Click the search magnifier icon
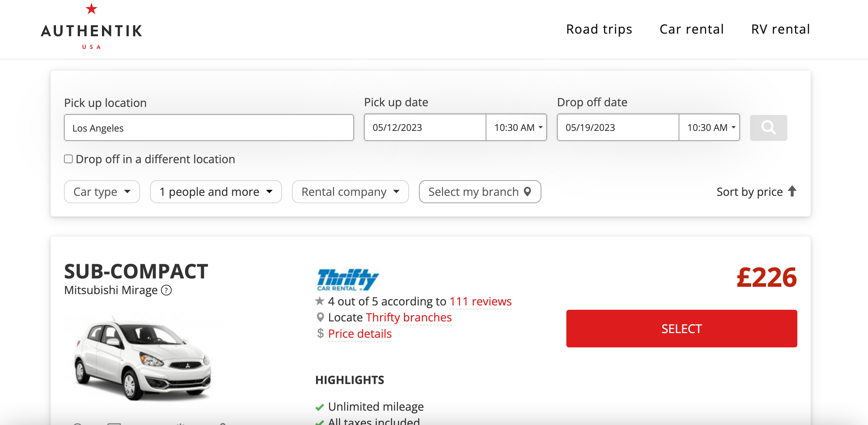This screenshot has width=868, height=425. point(768,128)
